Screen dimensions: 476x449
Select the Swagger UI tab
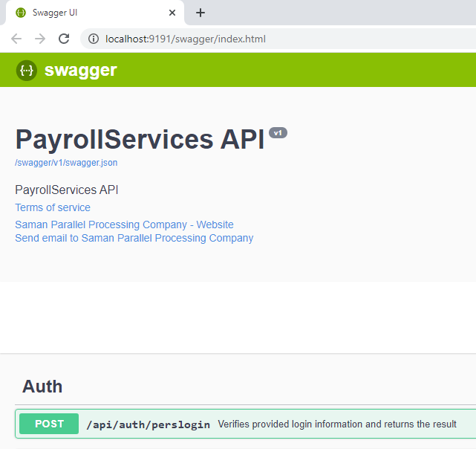pos(95,13)
